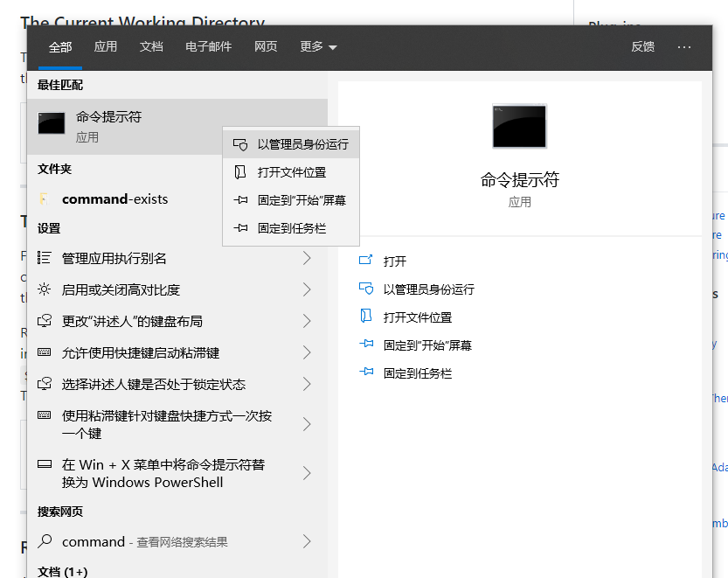Switch to the 应用 tab
The width and height of the screenshot is (728, 578).
106,47
